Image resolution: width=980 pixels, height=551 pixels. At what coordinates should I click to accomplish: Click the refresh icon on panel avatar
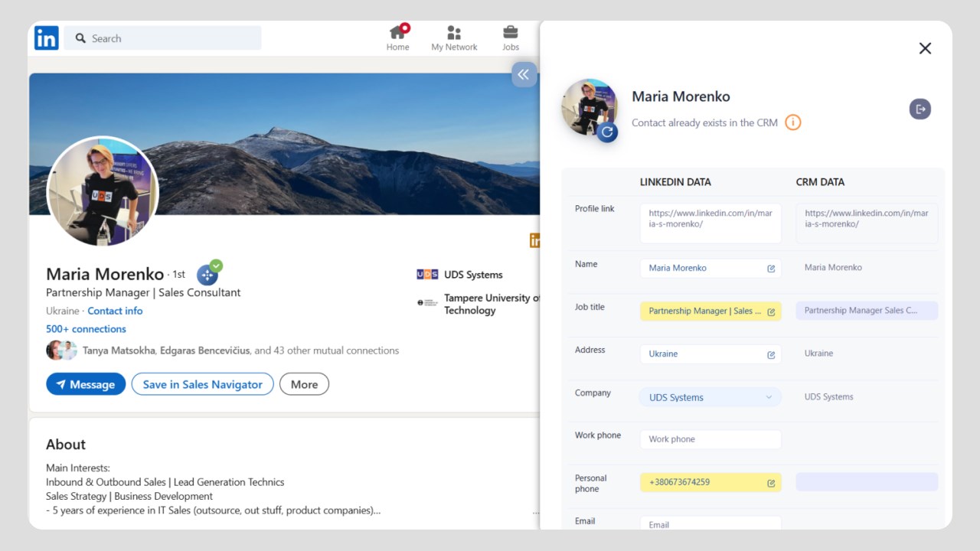tap(607, 132)
